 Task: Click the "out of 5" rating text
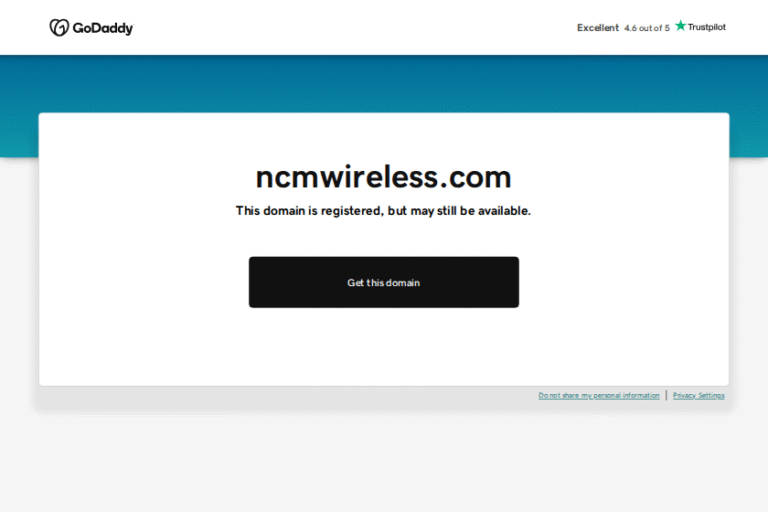point(654,28)
